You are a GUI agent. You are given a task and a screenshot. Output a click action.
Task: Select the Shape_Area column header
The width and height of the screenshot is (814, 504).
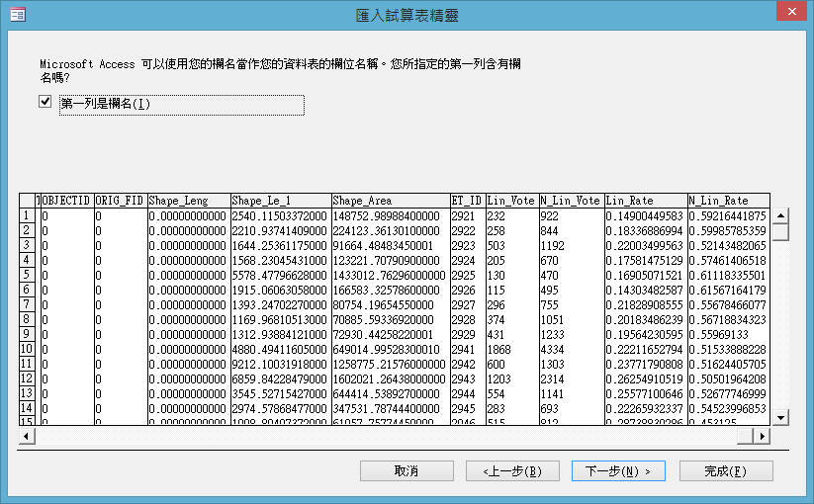pyautogui.click(x=390, y=201)
